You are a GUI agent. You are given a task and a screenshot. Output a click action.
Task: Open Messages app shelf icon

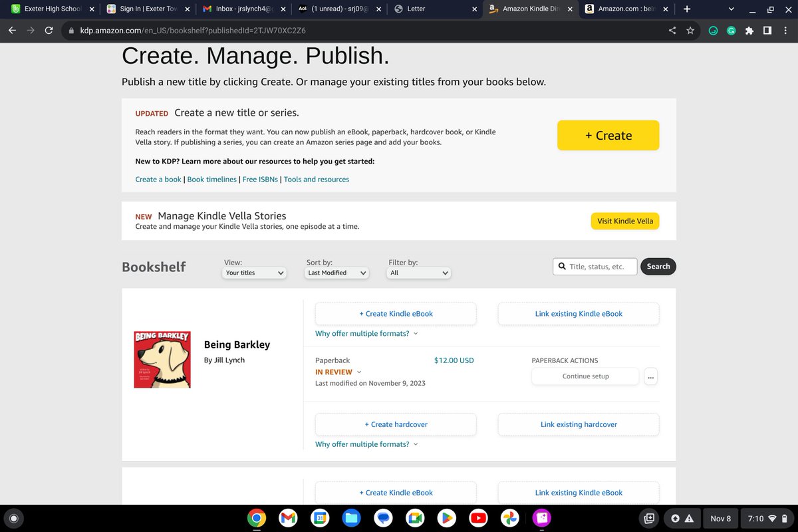coord(383,518)
